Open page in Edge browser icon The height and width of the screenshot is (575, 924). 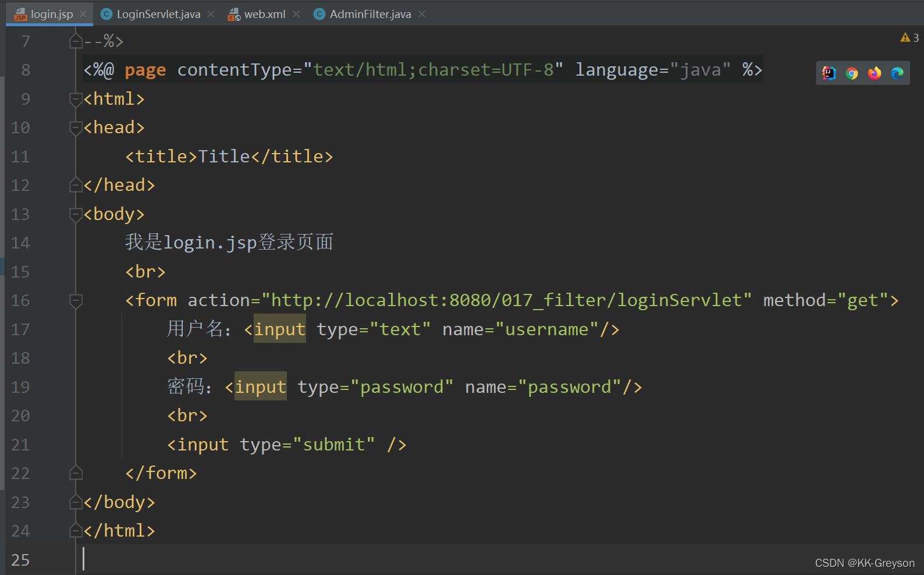pos(897,73)
